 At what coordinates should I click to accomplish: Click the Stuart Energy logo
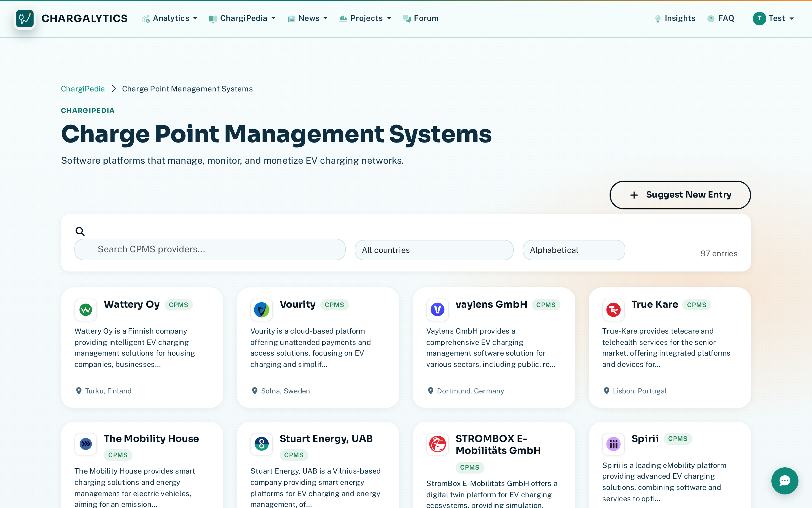tap(261, 444)
